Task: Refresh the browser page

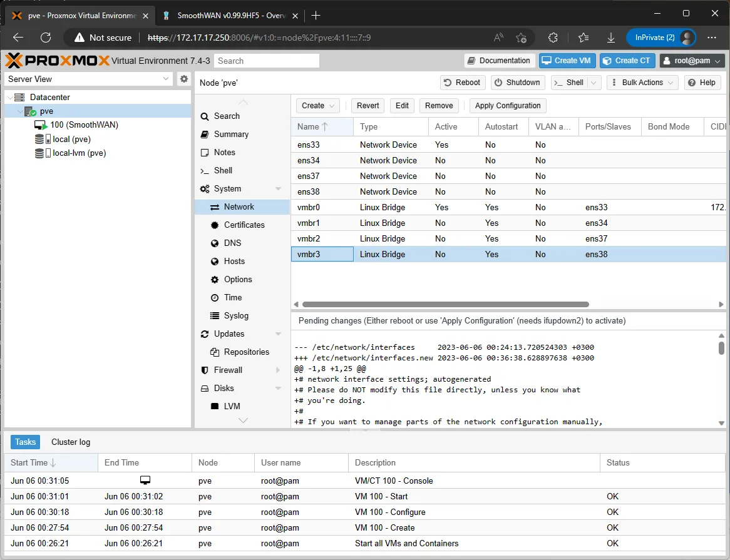Action: (x=46, y=38)
